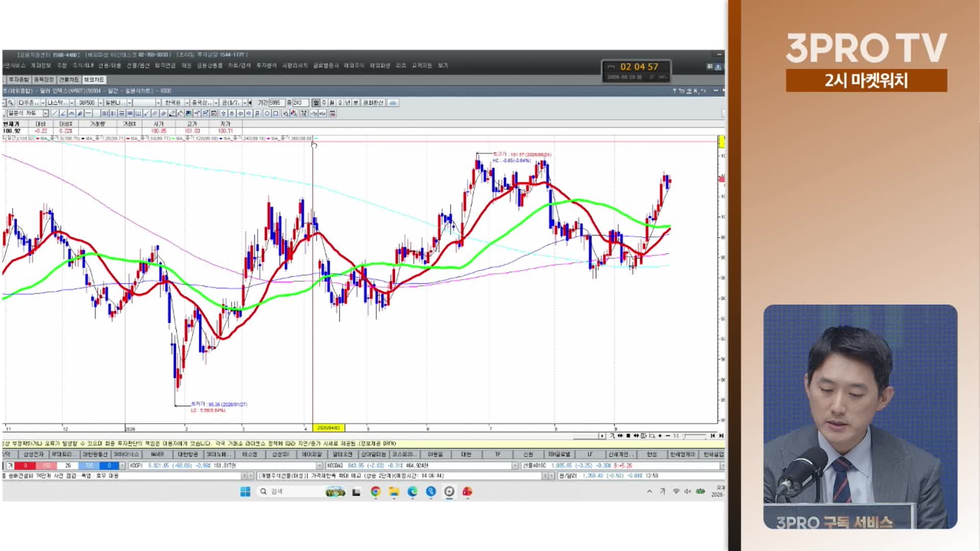Select the horizontal line drawing tool
This screenshot has width=980, height=551.
(89, 113)
